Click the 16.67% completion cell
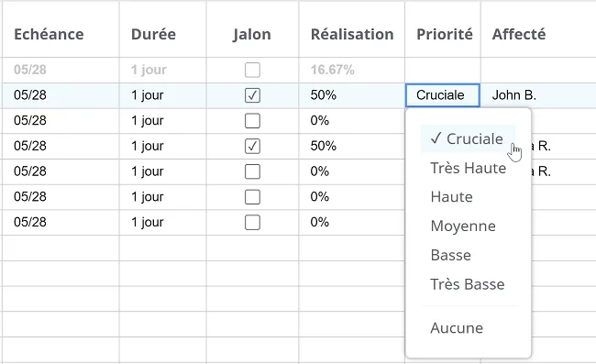This screenshot has width=596, height=364. tap(351, 70)
